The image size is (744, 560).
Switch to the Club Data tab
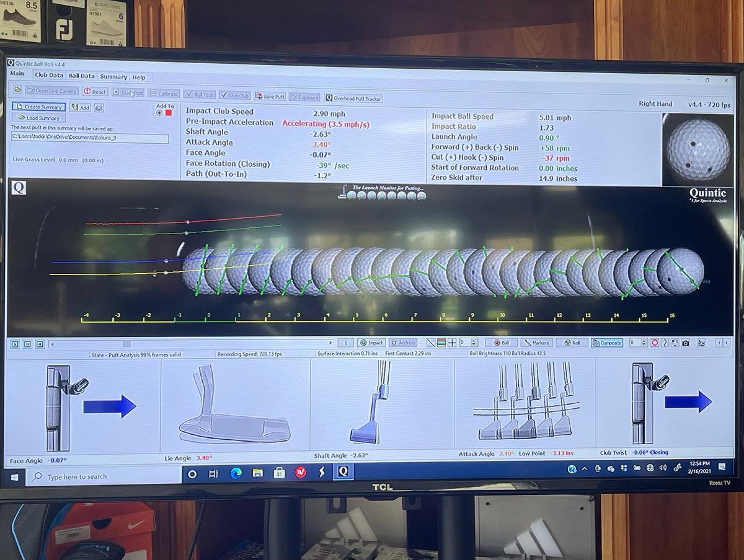pyautogui.click(x=48, y=76)
